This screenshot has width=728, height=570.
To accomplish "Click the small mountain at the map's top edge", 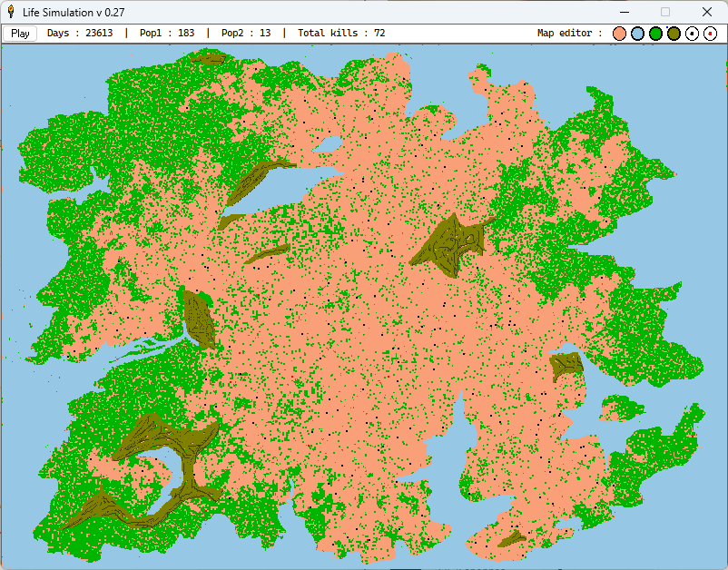I will click(211, 59).
